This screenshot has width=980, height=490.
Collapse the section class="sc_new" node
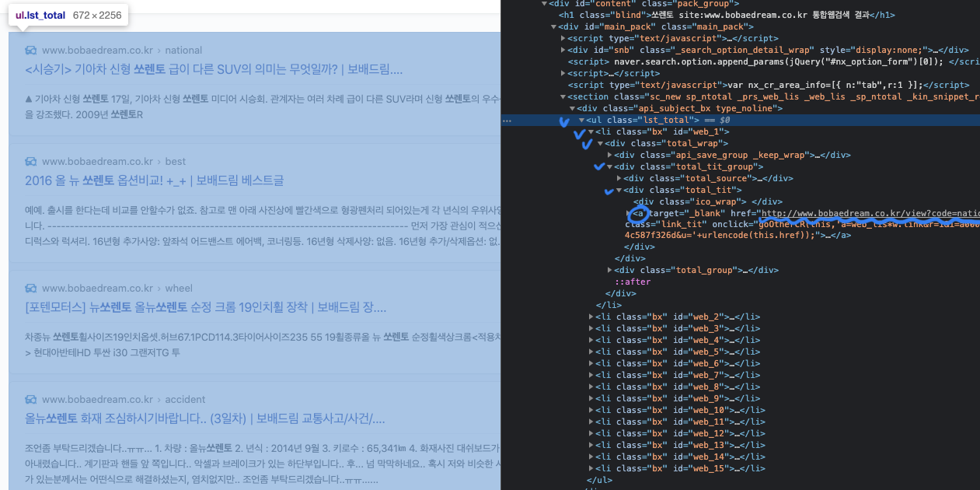[563, 97]
